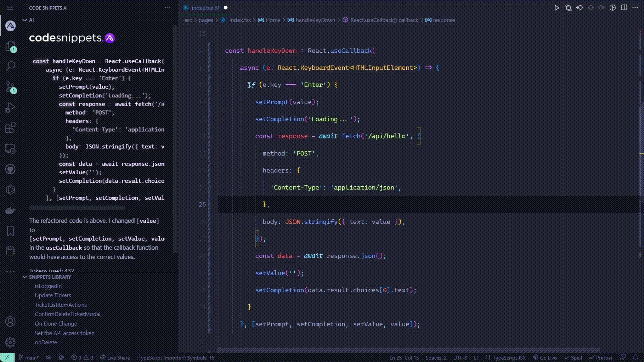The height and width of the screenshot is (362, 644).
Task: Click the snippet code horizontal scrollbar in the sidebar
Action: pos(77,208)
